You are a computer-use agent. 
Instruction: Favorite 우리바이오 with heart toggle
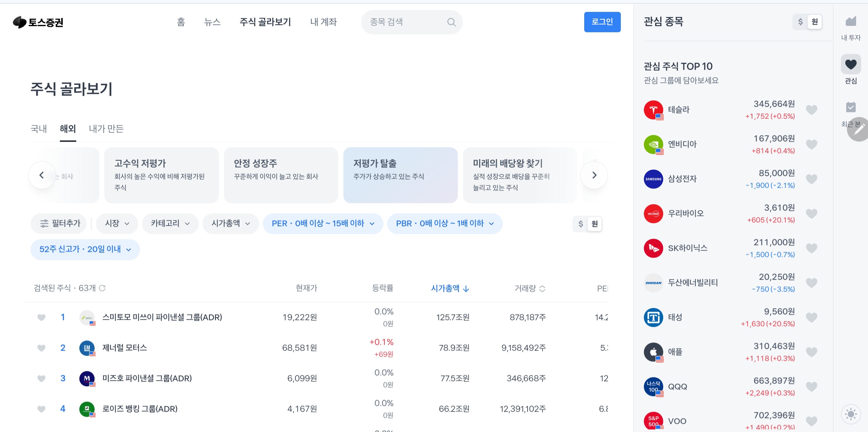[811, 214]
